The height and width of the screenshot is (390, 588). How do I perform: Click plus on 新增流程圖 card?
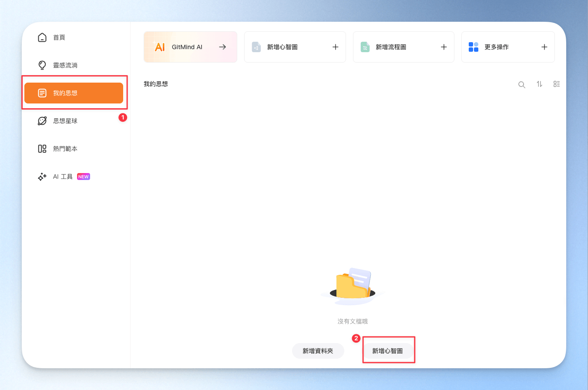point(444,47)
